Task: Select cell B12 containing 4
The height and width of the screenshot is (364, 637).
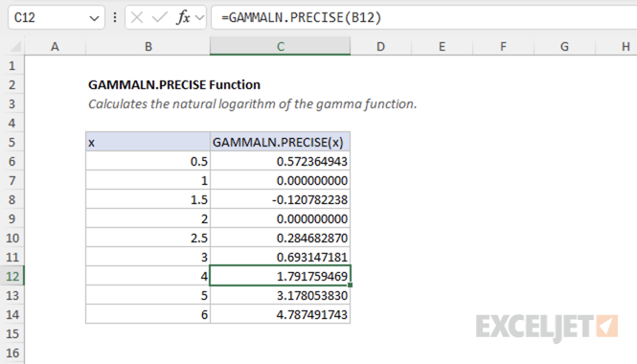Action: pyautogui.click(x=148, y=276)
